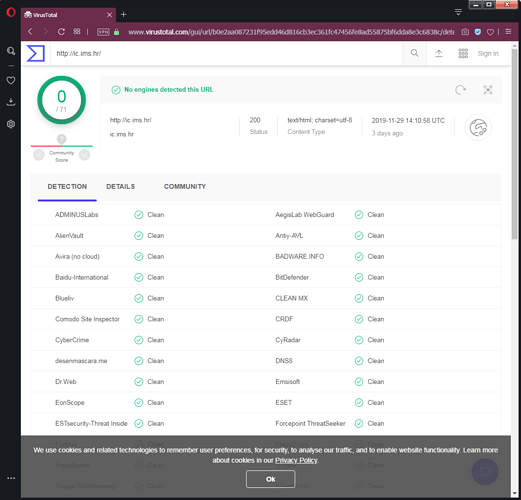Reload the page with the refresh icon
Image resolution: width=521 pixels, height=500 pixels.
coord(61,32)
